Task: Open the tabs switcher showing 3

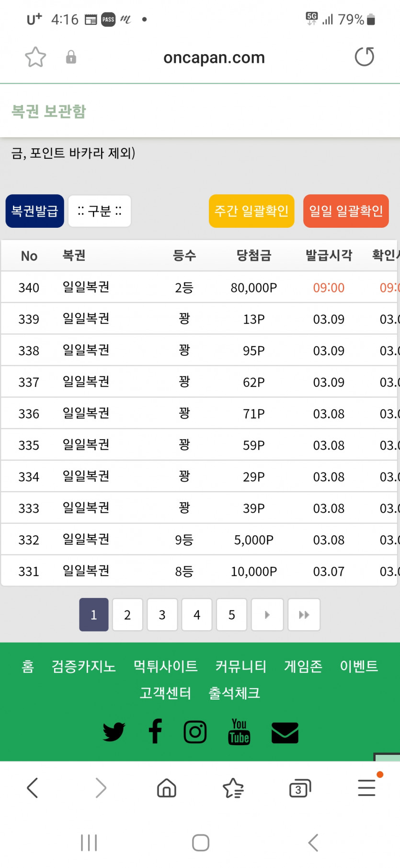Action: tap(300, 788)
